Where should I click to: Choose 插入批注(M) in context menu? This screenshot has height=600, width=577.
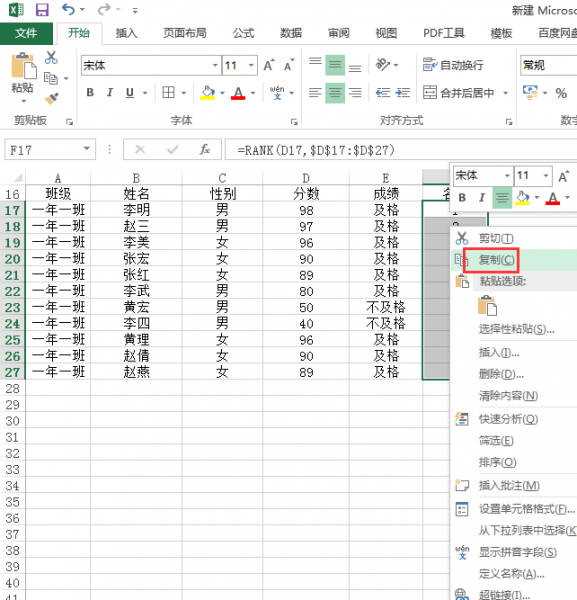pyautogui.click(x=509, y=486)
